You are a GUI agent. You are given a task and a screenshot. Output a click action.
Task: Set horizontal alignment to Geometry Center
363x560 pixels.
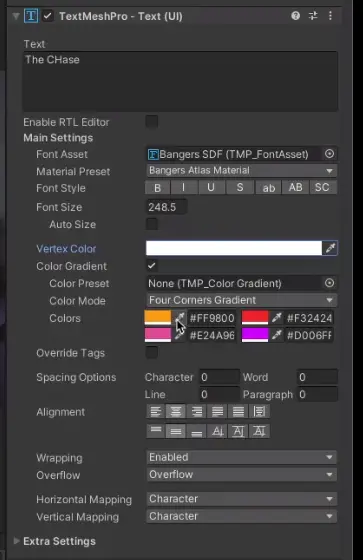coord(259,411)
